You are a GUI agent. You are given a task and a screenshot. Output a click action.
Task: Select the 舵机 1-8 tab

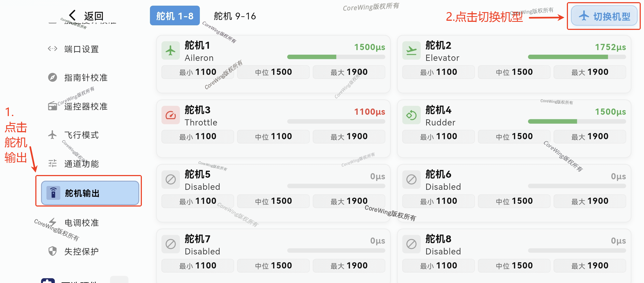click(175, 16)
